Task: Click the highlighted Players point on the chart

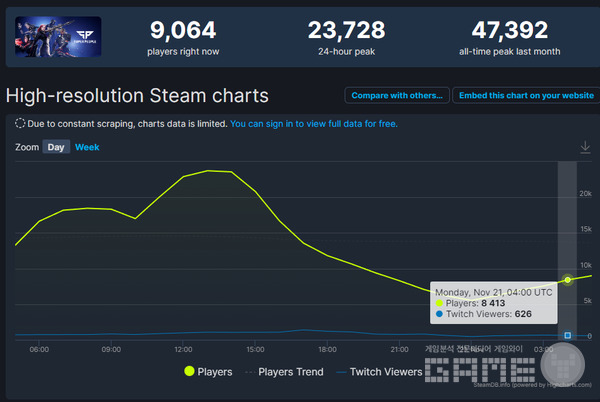Action: click(568, 280)
